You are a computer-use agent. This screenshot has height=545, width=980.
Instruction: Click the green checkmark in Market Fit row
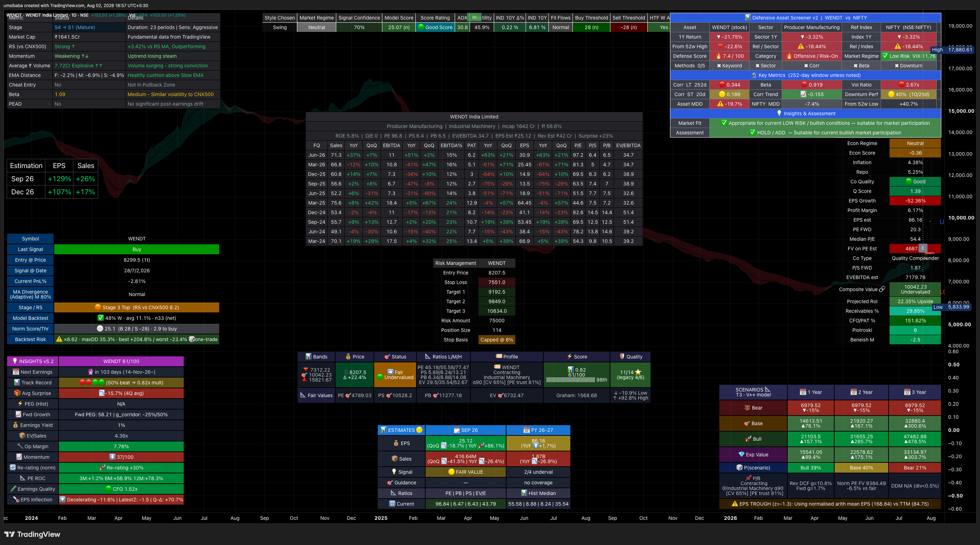coord(724,123)
